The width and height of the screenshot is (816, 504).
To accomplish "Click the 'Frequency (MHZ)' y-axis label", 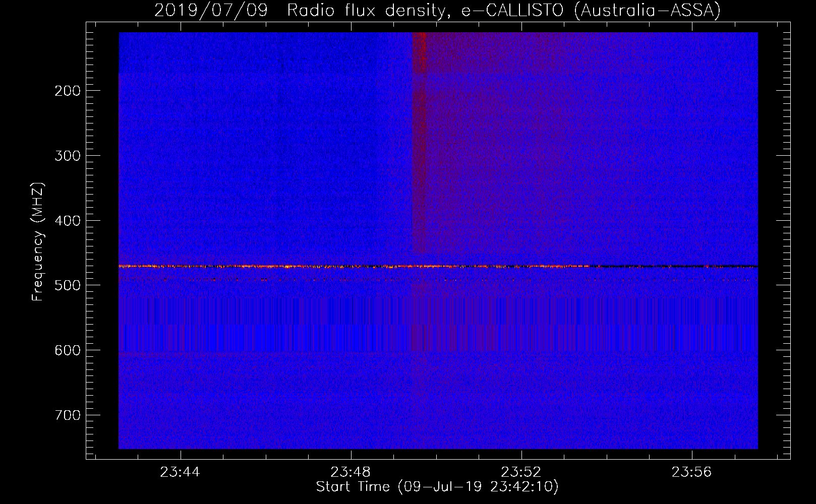I will (38, 241).
